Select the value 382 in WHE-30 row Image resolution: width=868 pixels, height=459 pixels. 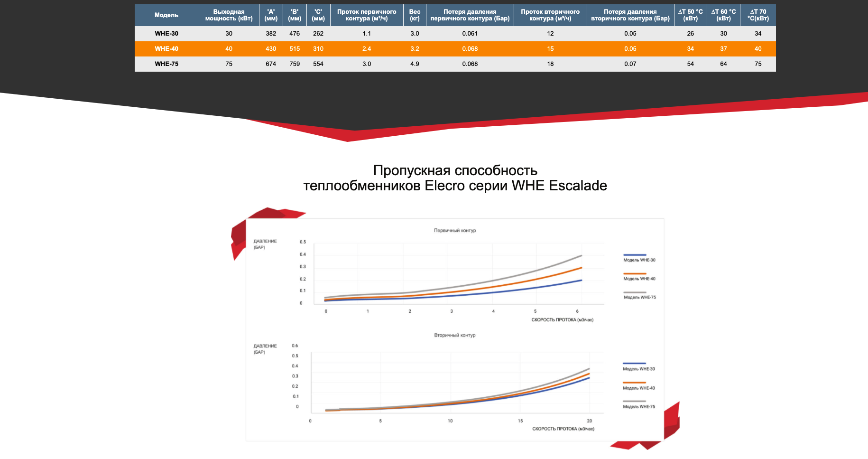coord(271,34)
